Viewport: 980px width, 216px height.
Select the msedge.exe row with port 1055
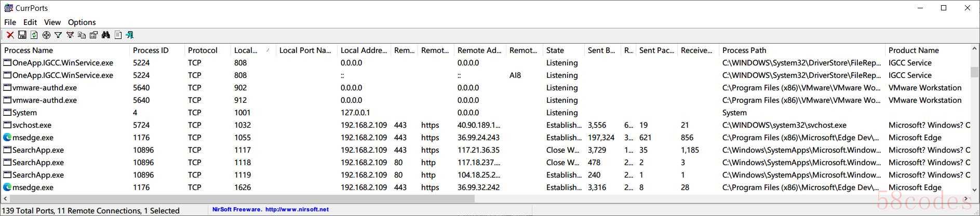[486, 138]
